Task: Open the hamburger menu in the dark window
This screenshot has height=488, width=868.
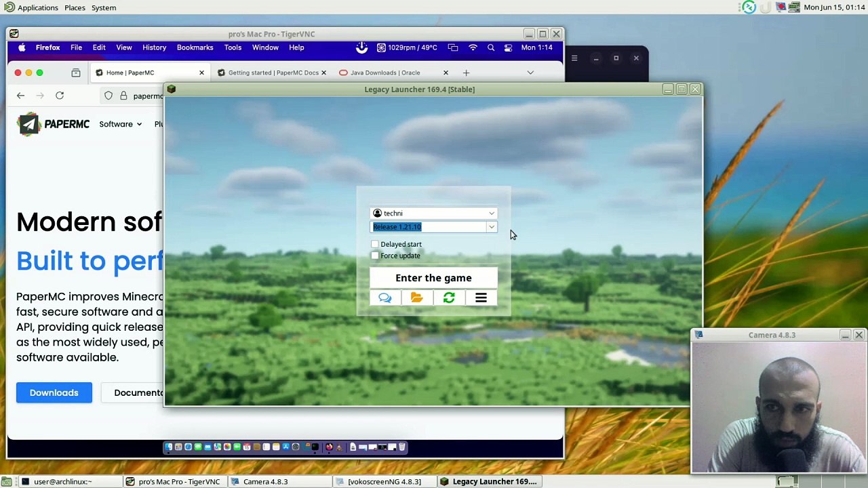Action: point(574,58)
